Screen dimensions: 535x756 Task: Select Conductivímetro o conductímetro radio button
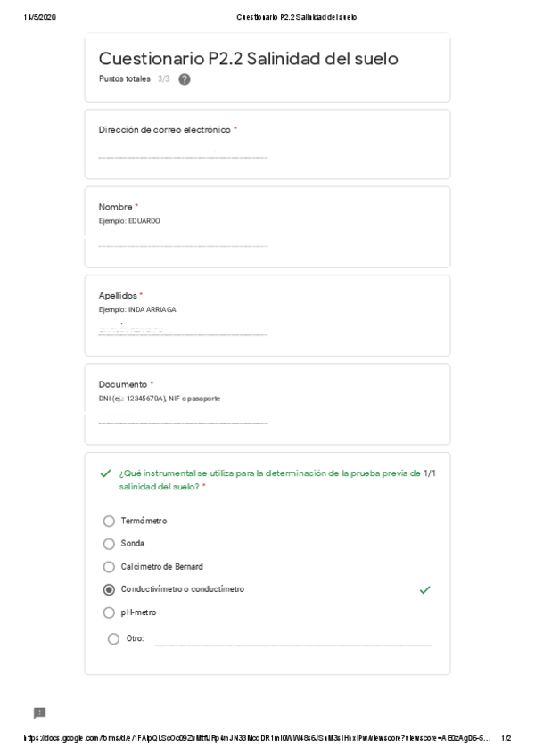(109, 590)
